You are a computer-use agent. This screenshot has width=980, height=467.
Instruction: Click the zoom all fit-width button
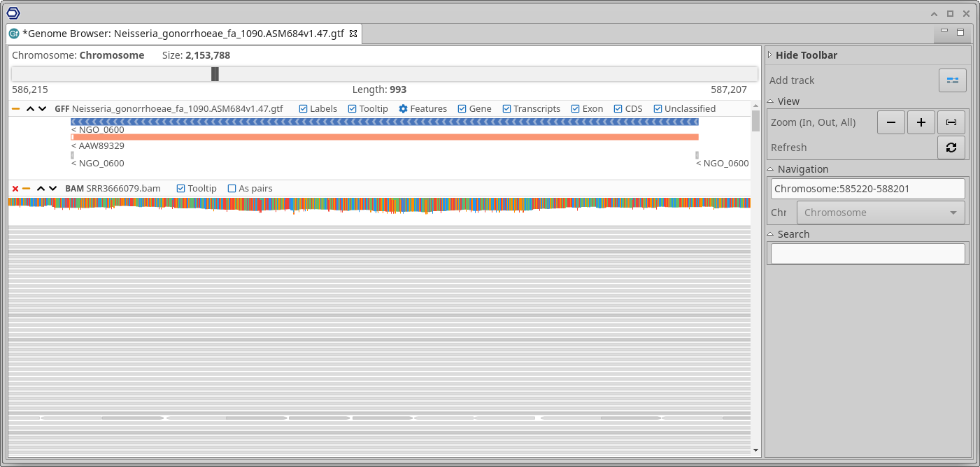point(951,122)
